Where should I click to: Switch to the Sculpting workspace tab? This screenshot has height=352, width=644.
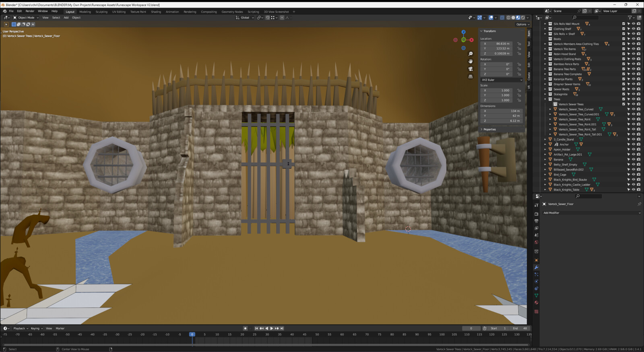pos(101,12)
